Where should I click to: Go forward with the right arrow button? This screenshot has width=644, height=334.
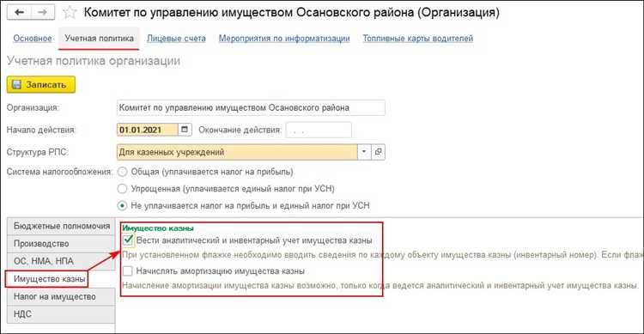click(x=43, y=12)
